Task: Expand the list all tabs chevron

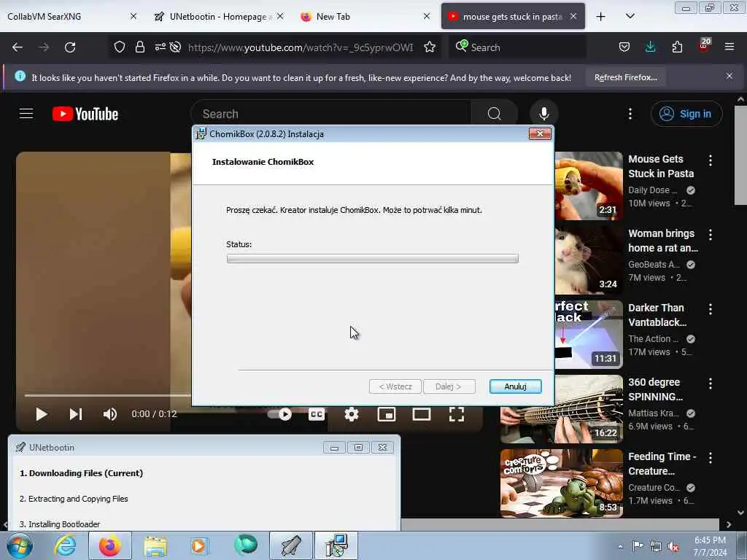Action: pyautogui.click(x=630, y=17)
